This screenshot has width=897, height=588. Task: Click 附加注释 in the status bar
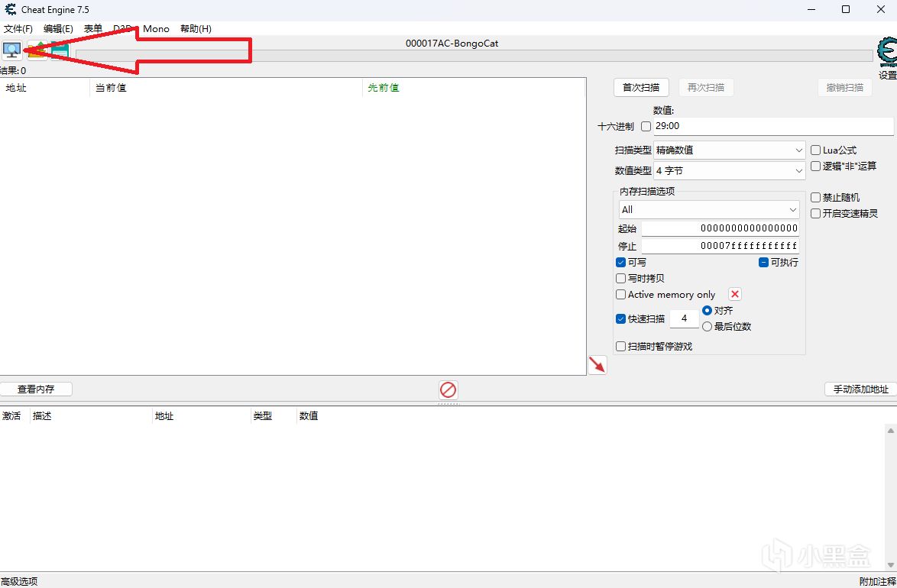coord(878,582)
